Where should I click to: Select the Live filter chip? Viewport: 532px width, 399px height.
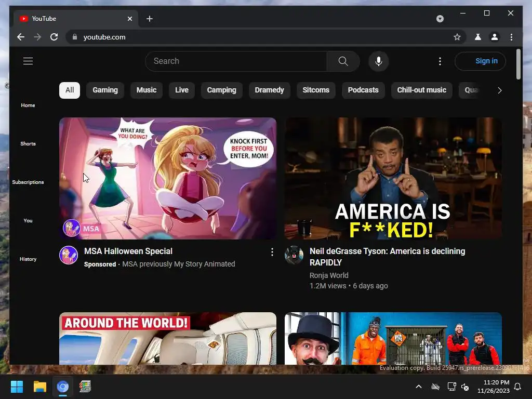[x=182, y=90]
